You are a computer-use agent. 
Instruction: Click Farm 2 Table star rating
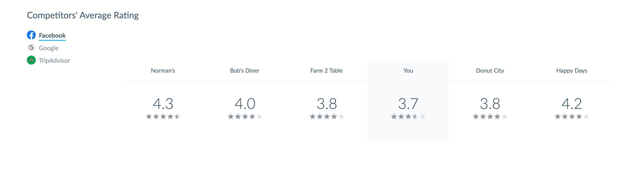pos(326,117)
